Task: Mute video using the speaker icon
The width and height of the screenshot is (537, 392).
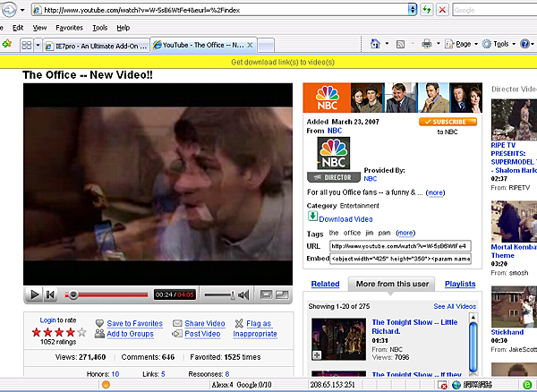Action: click(x=243, y=294)
